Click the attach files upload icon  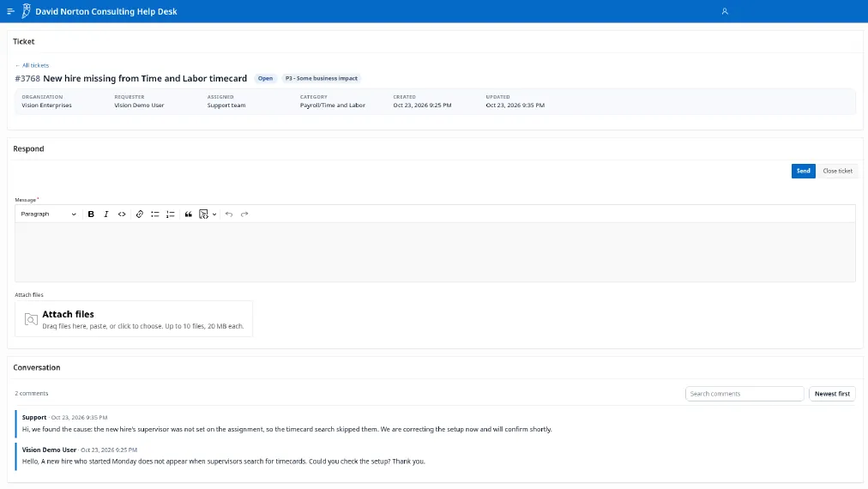(31, 319)
